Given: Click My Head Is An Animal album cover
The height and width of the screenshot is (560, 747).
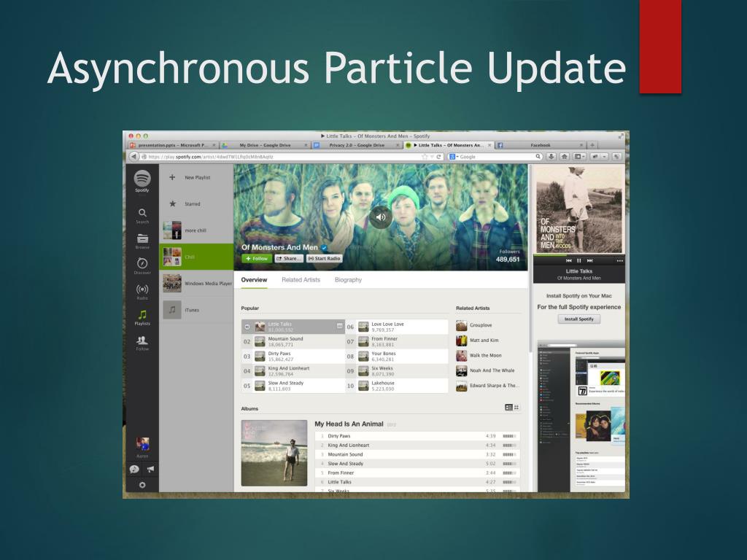Looking at the screenshot, I should (274, 453).
